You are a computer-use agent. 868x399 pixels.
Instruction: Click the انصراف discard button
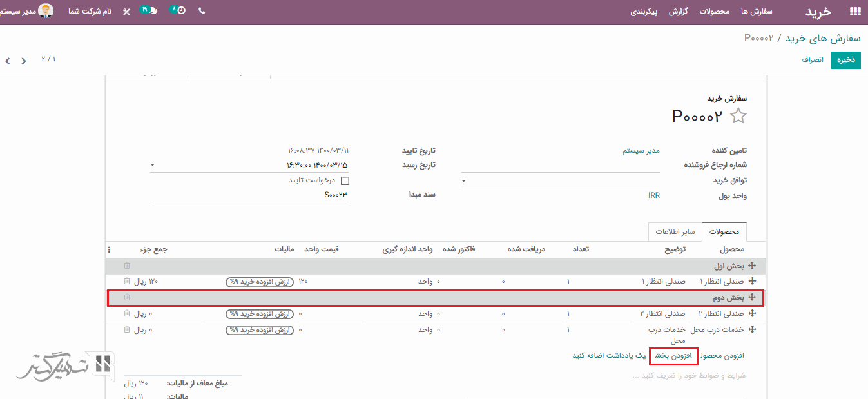tap(813, 60)
